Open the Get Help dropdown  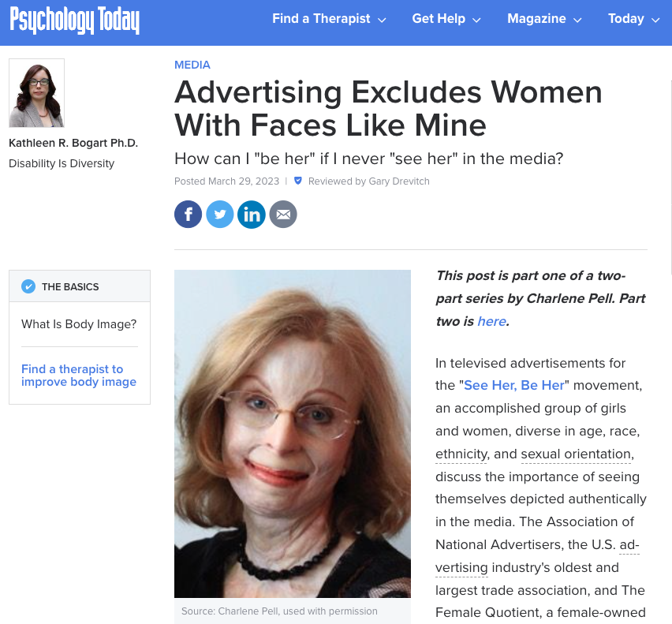point(446,19)
